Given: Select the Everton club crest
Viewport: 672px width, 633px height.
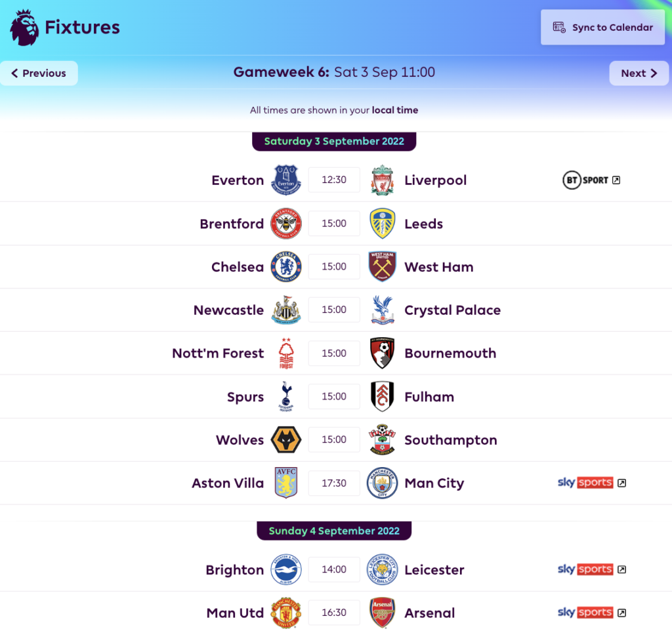Looking at the screenshot, I should (286, 180).
